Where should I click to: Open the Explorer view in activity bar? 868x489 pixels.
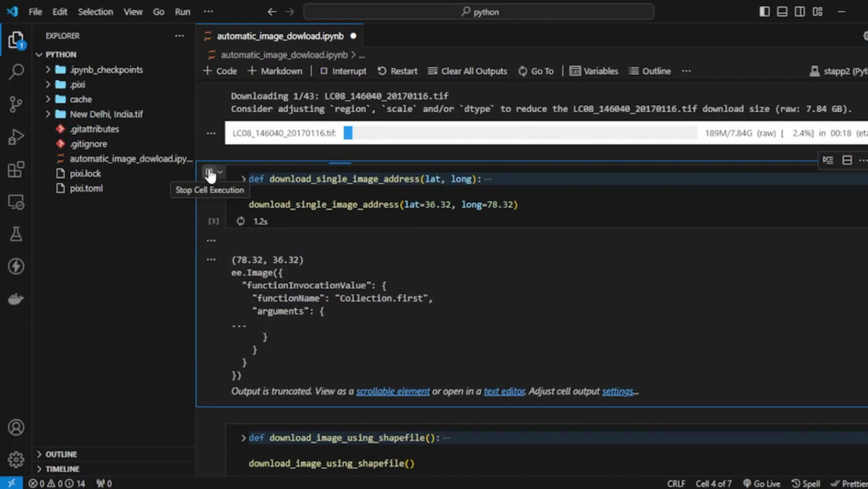pyautogui.click(x=16, y=40)
